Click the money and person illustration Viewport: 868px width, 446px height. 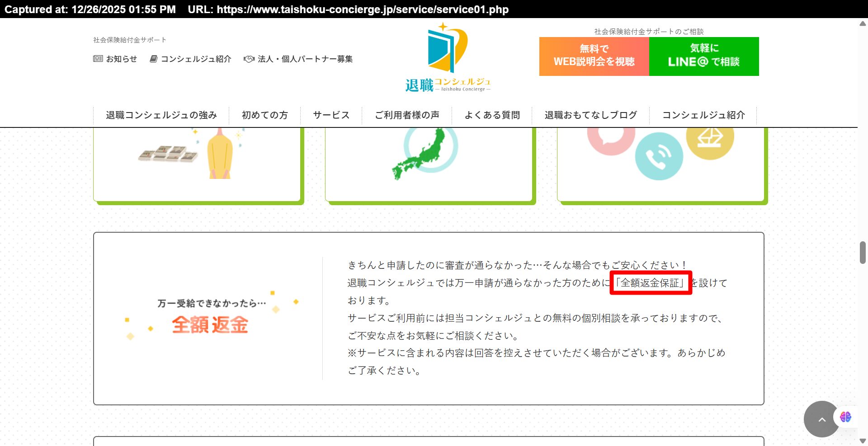(x=191, y=154)
